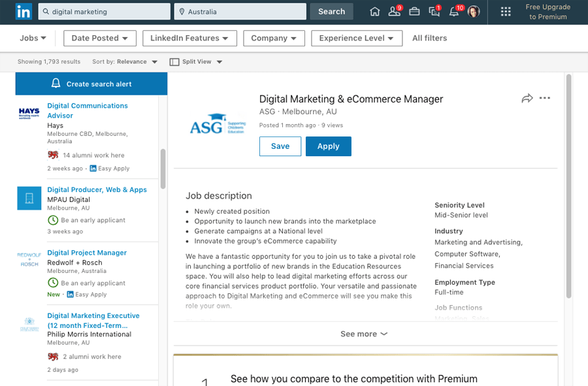Apply to the ASG job
Image resolution: width=588 pixels, height=386 pixels.
pos(329,146)
